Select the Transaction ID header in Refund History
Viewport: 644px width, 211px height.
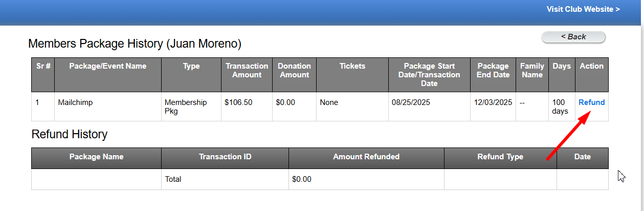pos(225,157)
